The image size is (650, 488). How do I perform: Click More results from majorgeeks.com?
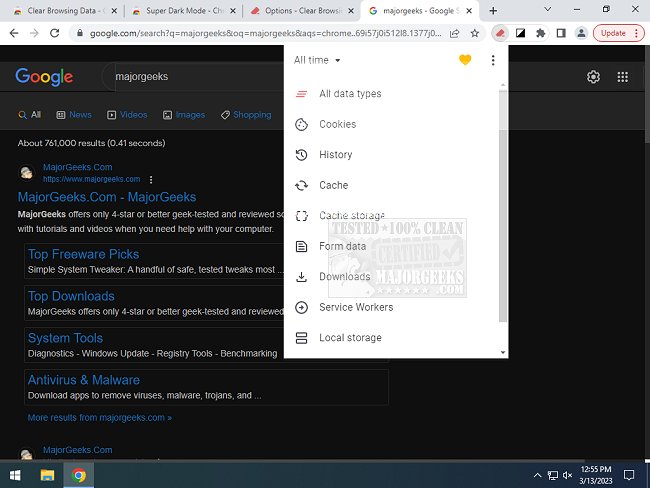click(99, 418)
